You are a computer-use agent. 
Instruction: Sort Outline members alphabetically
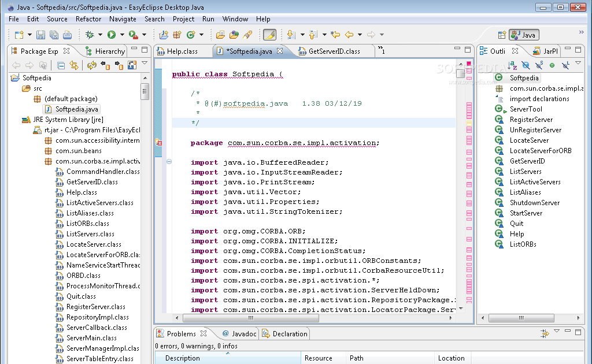512,66
